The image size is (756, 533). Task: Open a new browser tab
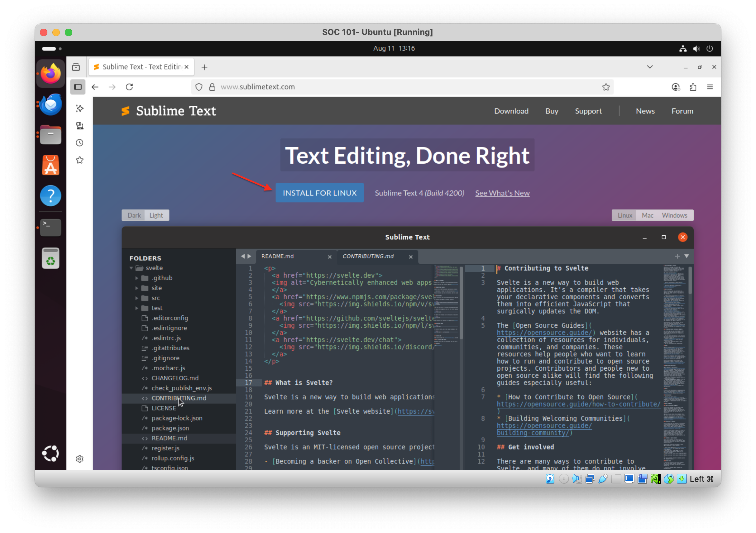coord(204,67)
